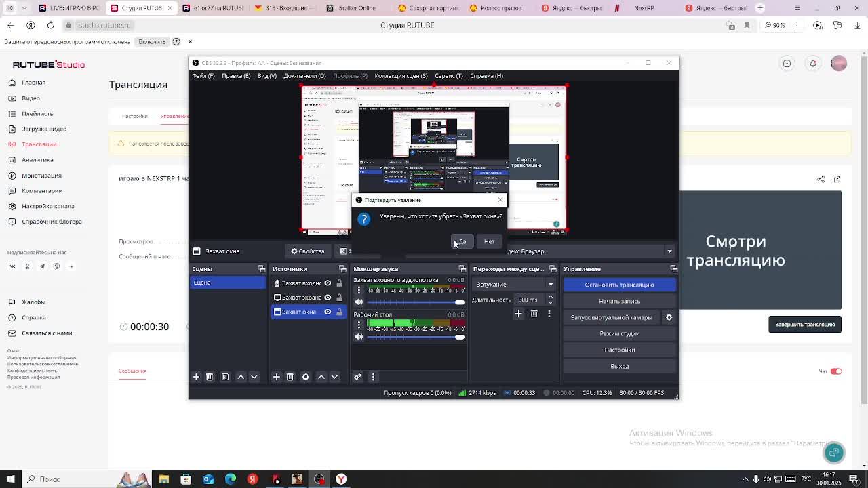Move source down arrow in Источники panel
868x488 pixels.
[334, 377]
